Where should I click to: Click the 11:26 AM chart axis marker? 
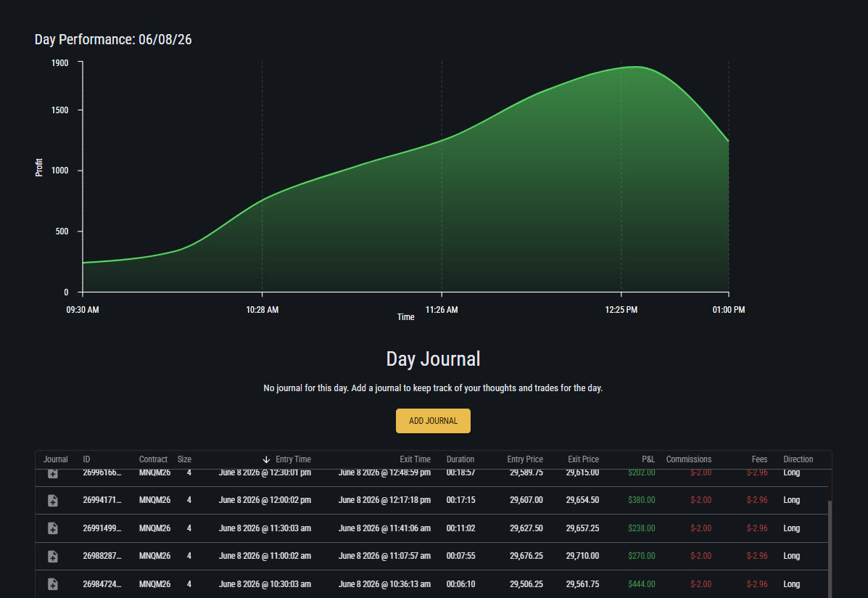[x=442, y=310]
